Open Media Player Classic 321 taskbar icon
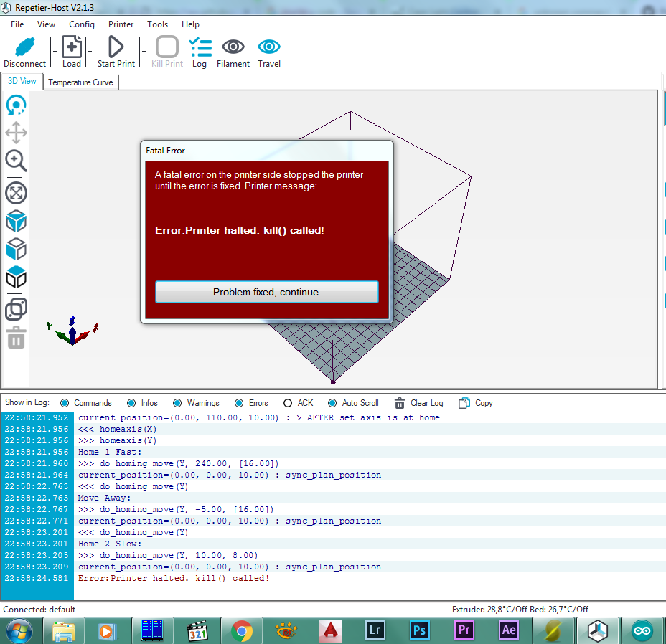 (x=197, y=631)
